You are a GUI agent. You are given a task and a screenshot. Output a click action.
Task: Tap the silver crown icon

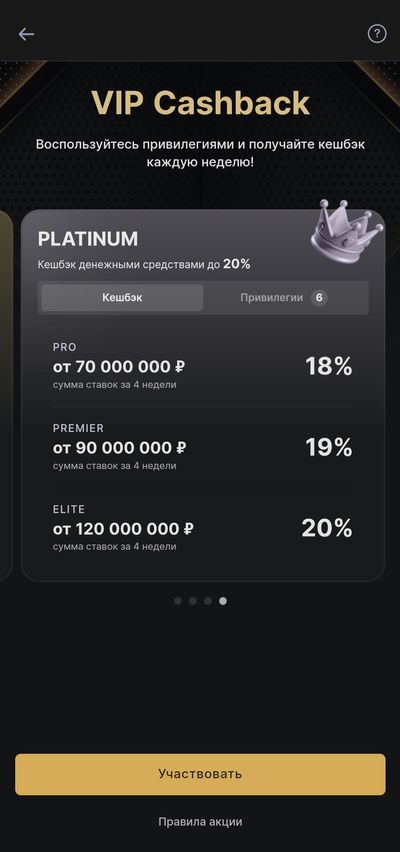[x=346, y=233]
